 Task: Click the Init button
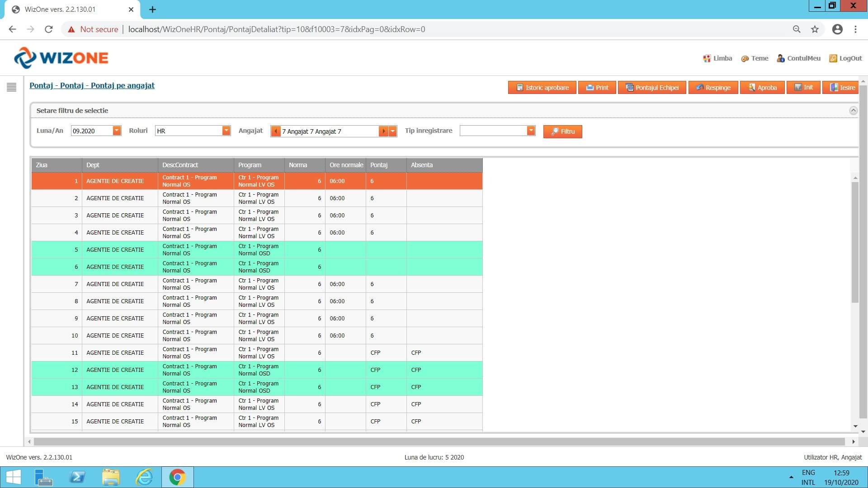tap(803, 88)
